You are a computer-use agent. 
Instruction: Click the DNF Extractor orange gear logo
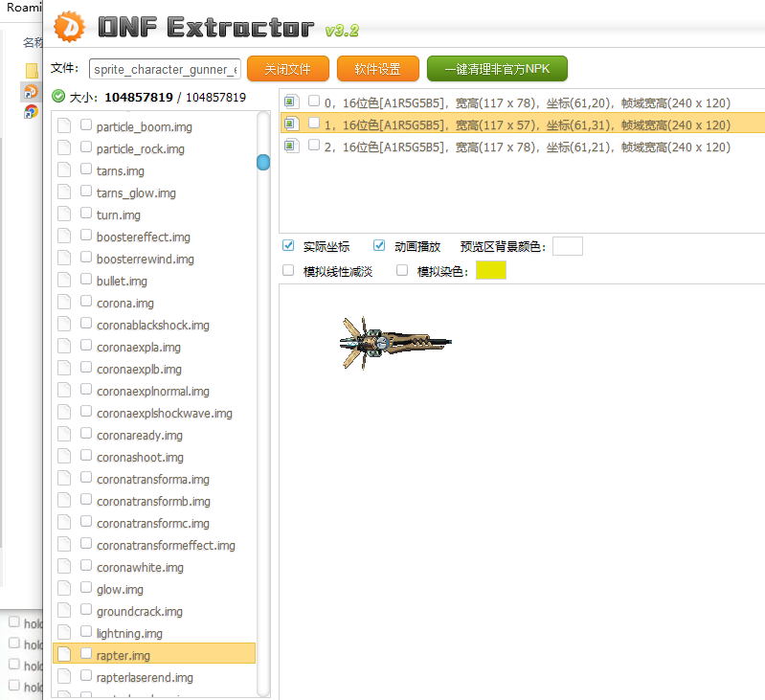tap(71, 28)
